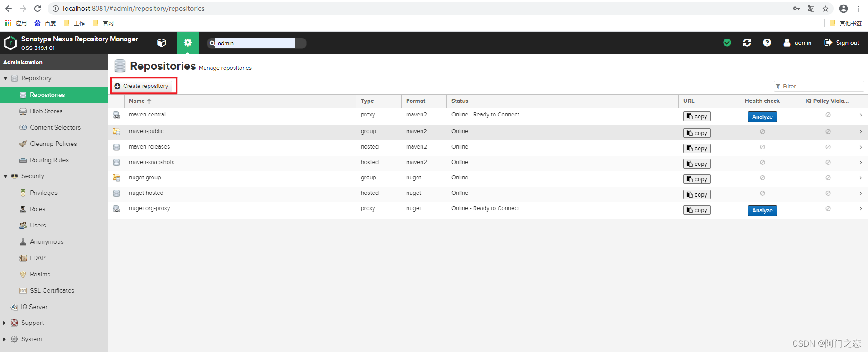Collapse the Repository tree section
Viewport: 868px width, 352px height.
pyautogui.click(x=5, y=78)
